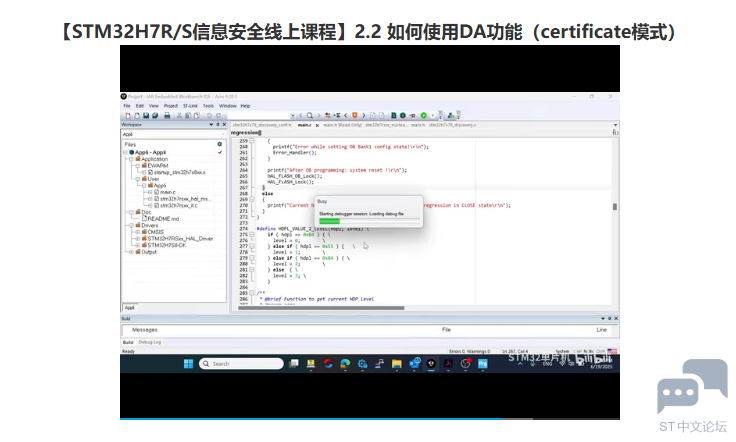Click the Debug without Downloading icon
This screenshot has width=736, height=442.
click(x=433, y=115)
